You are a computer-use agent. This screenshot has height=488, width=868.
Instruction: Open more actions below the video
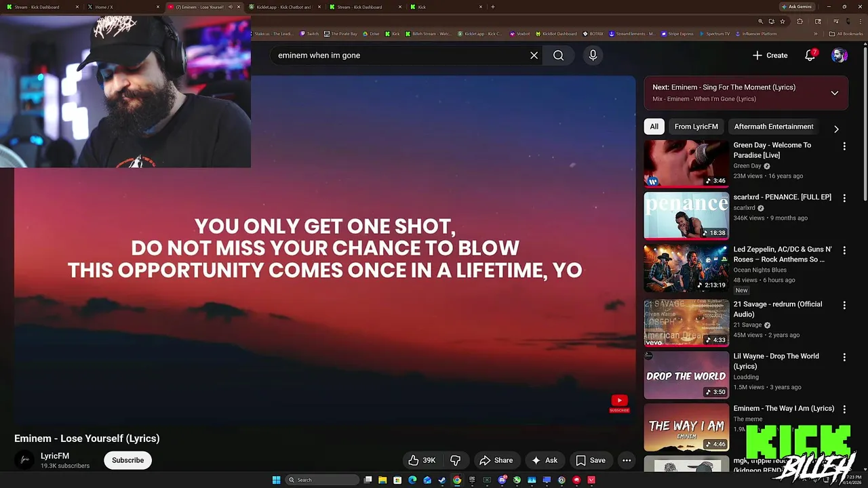point(627,460)
